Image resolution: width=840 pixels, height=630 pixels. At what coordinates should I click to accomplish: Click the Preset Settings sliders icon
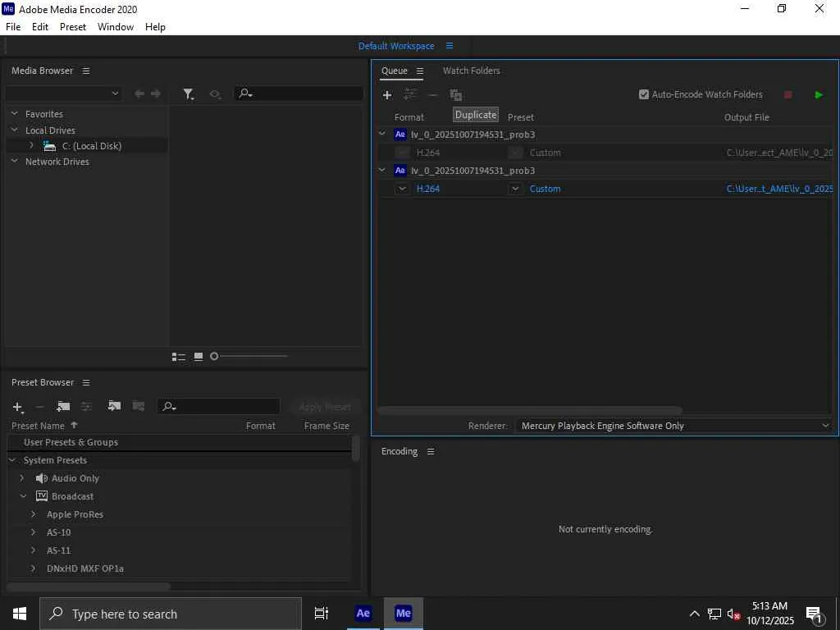tap(86, 407)
